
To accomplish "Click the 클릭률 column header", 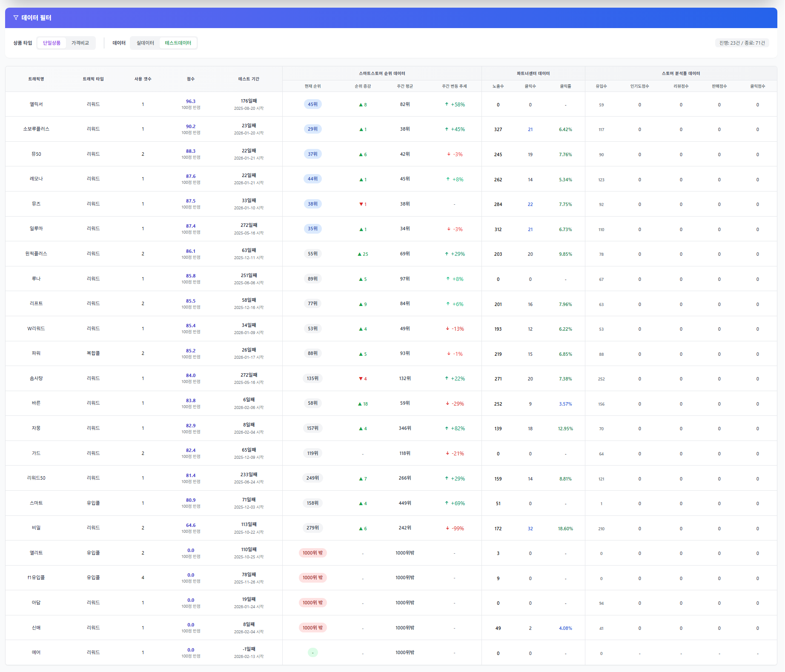I will pyautogui.click(x=565, y=86).
